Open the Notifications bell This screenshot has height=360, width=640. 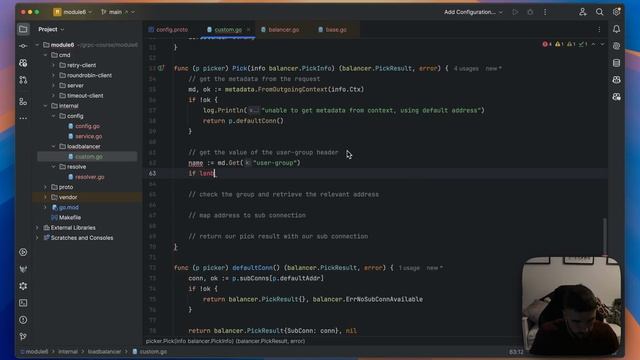point(616,29)
